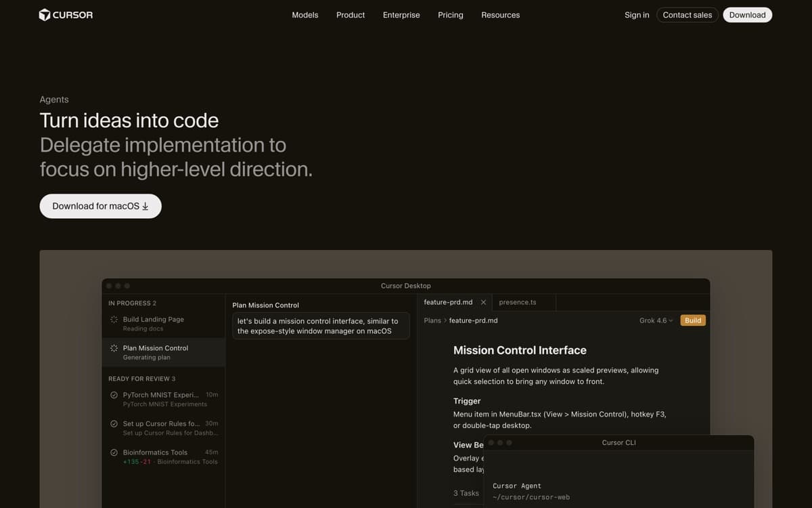This screenshot has height=508, width=812.
Task: Select the Build Landing Page task
Action: (163, 324)
